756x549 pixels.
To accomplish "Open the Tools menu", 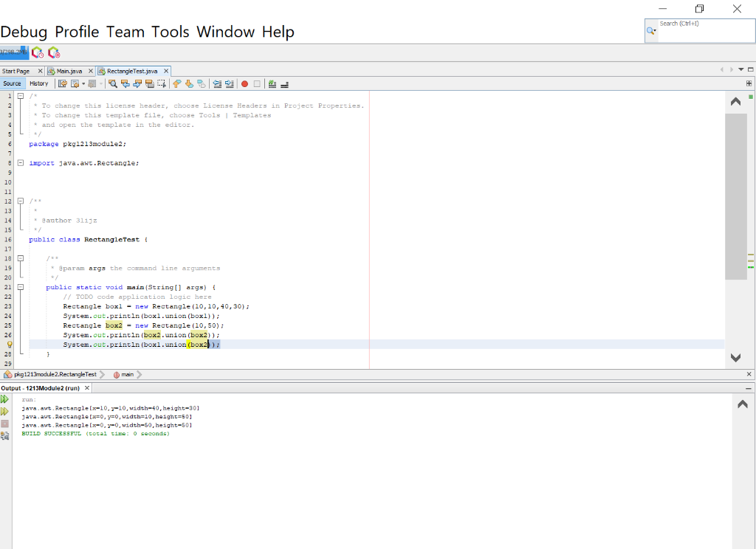I will coord(171,32).
